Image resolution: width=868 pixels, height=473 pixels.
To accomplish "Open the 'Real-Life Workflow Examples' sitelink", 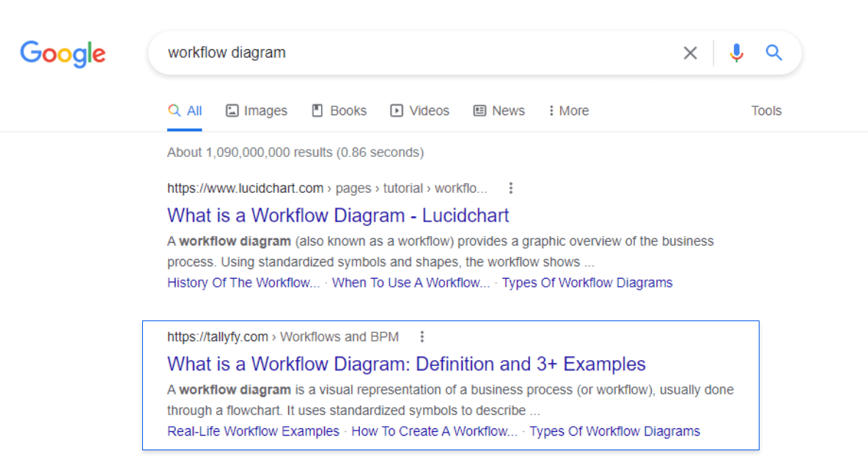I will click(253, 431).
